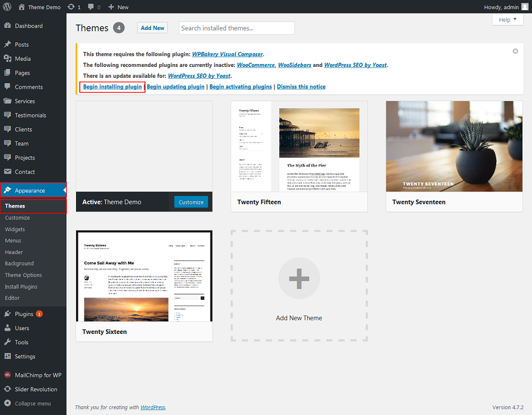
Task: Click the Media icon in sidebar
Action: pos(8,59)
